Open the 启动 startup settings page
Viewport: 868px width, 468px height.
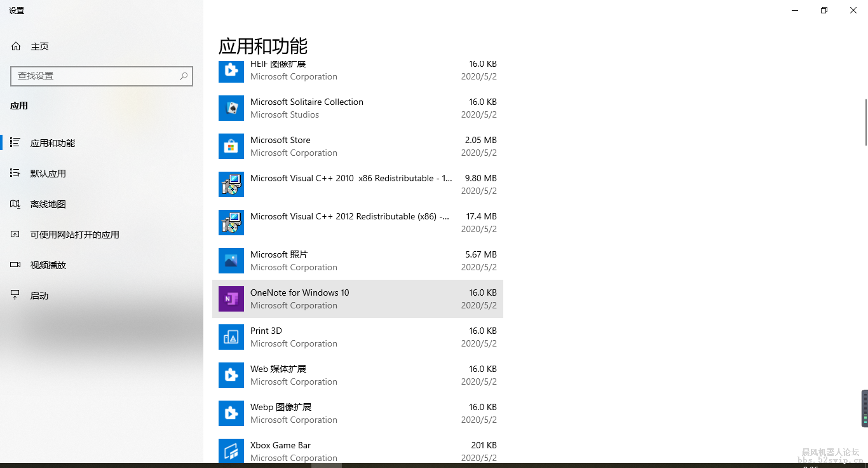39,296
